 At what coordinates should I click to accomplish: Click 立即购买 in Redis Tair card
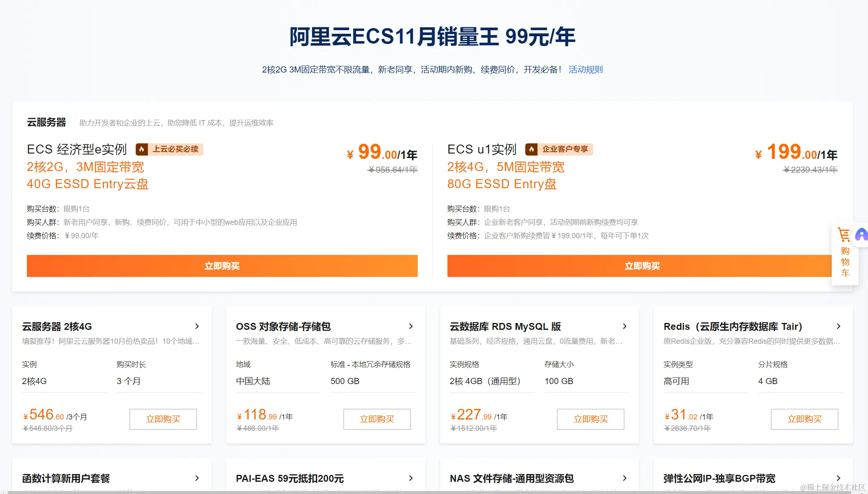804,419
